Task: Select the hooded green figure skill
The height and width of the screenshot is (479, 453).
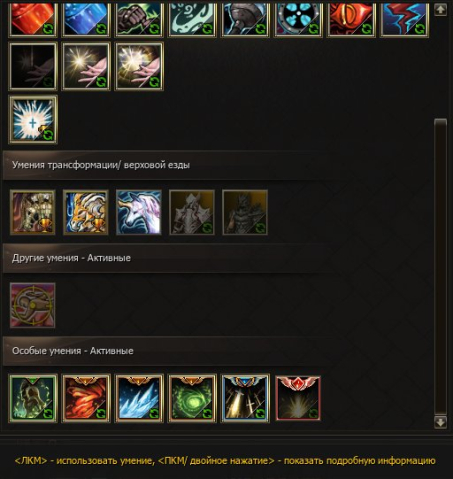Action: (x=33, y=398)
